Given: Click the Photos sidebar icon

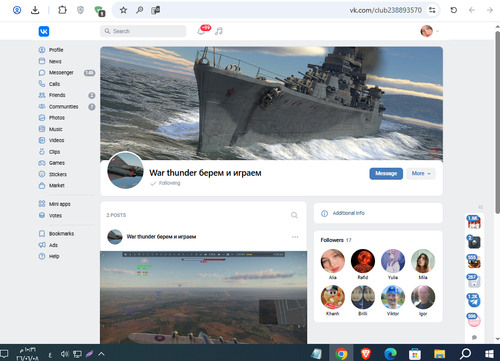Looking at the screenshot, I should click(42, 118).
